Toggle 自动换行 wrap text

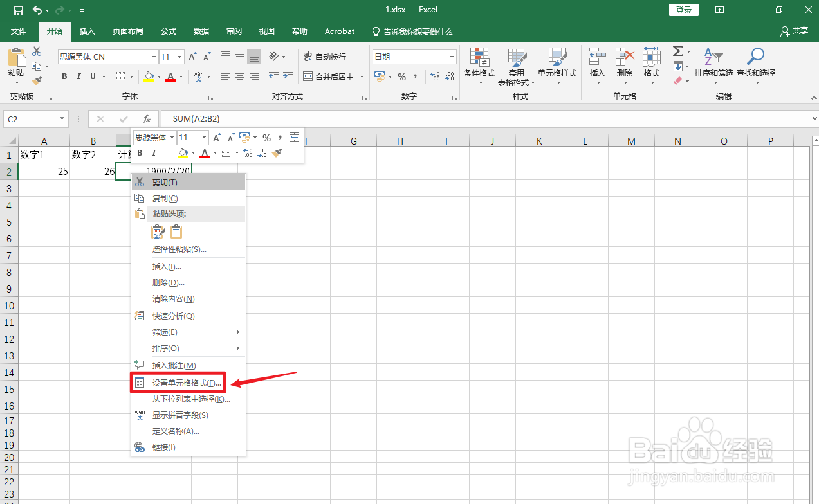tap(325, 57)
